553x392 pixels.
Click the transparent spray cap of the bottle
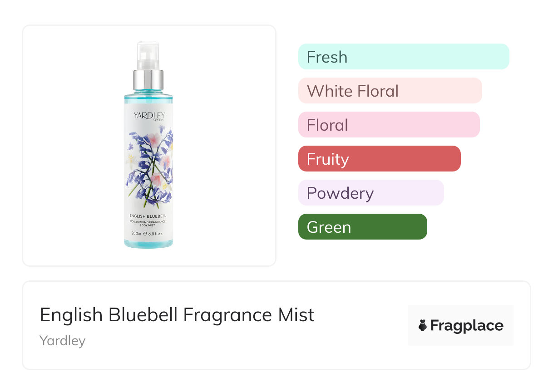coord(148,55)
